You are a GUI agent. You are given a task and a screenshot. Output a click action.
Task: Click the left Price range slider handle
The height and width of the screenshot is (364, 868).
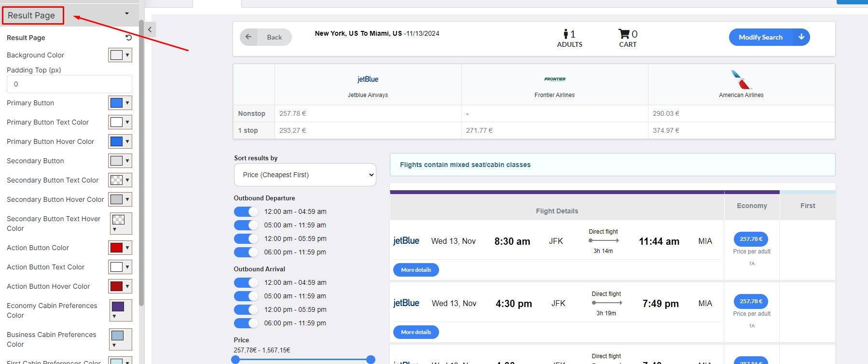point(235,360)
